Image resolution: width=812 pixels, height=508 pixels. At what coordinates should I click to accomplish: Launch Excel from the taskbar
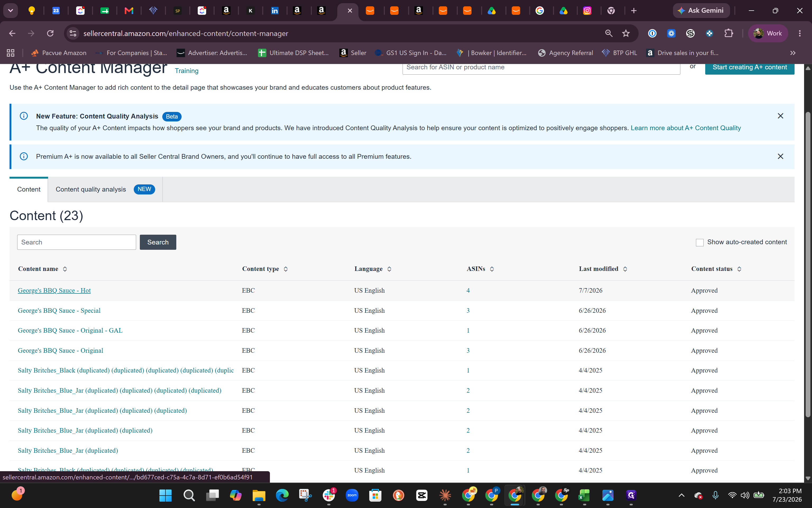coord(584,495)
